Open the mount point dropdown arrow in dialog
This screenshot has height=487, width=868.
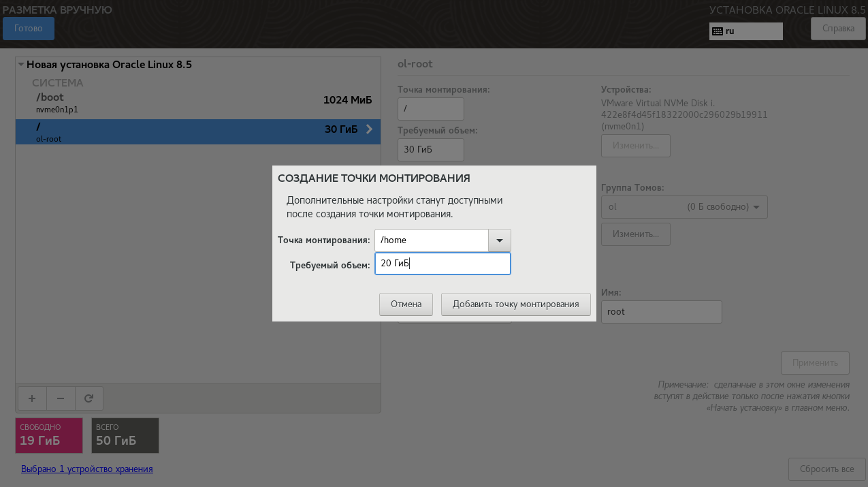pyautogui.click(x=500, y=240)
